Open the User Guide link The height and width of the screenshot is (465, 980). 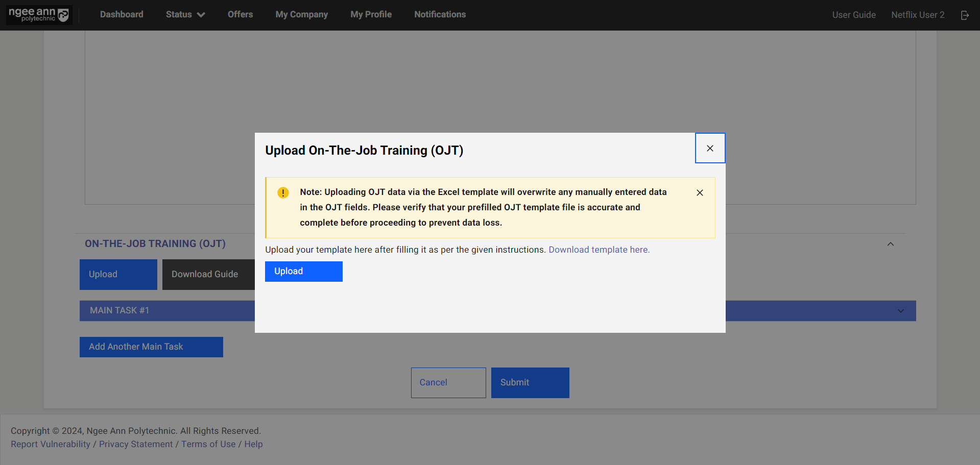(x=853, y=15)
